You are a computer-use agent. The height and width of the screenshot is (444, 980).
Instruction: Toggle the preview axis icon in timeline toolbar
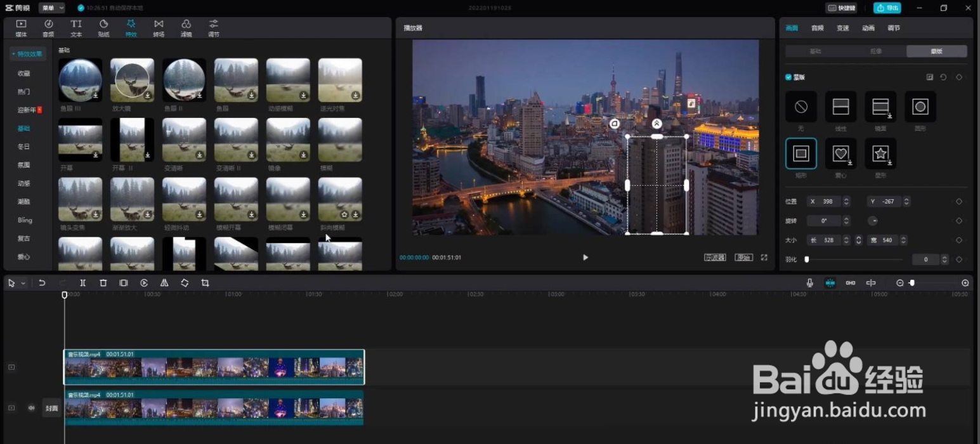coord(871,283)
